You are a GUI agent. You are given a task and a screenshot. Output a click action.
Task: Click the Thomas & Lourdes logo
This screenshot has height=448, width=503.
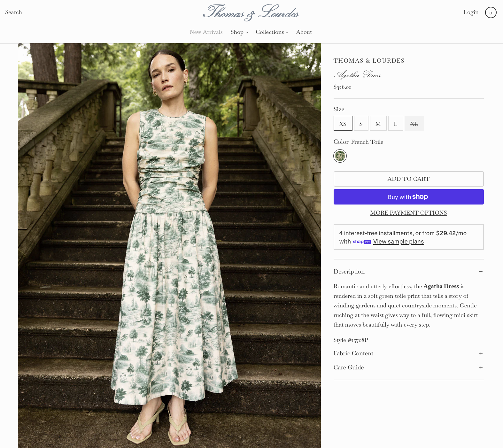point(251,12)
